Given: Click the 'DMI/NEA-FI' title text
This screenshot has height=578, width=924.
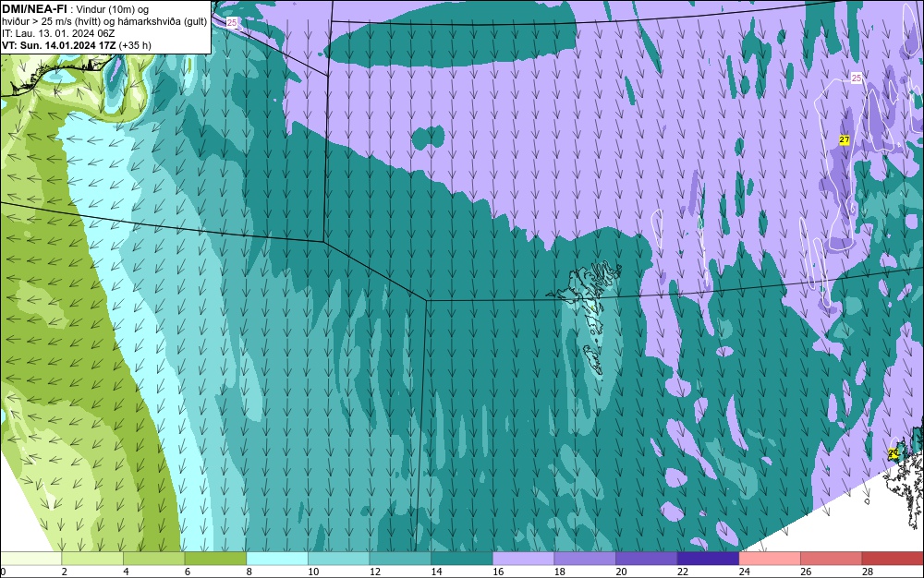Looking at the screenshot, I should [34, 9].
